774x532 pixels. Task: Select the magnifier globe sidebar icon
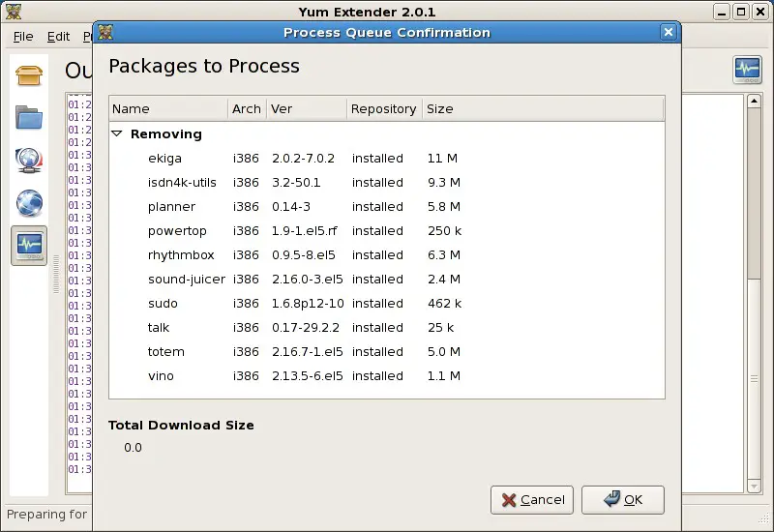coord(29,161)
